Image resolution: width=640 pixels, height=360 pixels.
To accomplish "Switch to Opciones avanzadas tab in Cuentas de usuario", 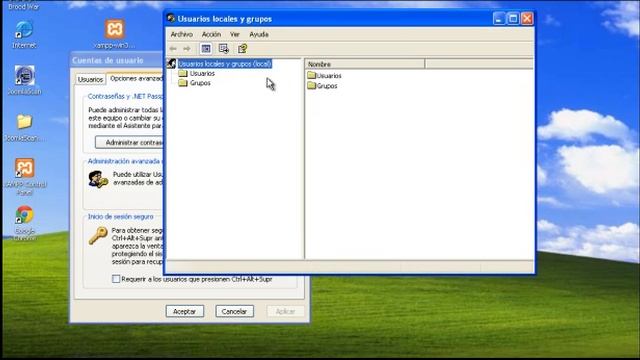I will coord(135,78).
